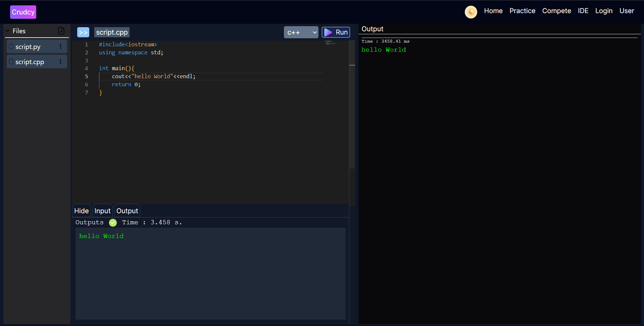Image resolution: width=644 pixels, height=326 pixels.
Task: Click the green success checkmark icon
Action: click(x=113, y=223)
